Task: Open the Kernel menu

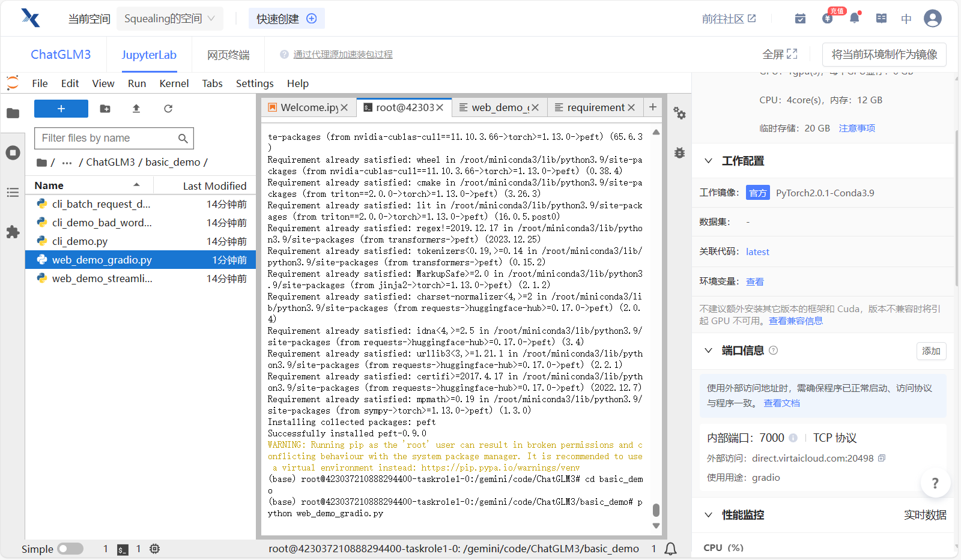Action: tap(174, 83)
